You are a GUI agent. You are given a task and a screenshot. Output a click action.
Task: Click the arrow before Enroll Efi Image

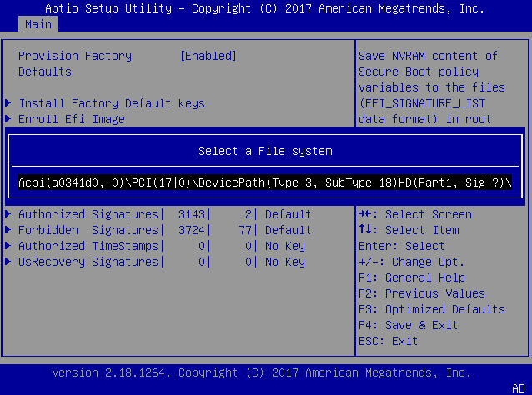tap(8, 118)
